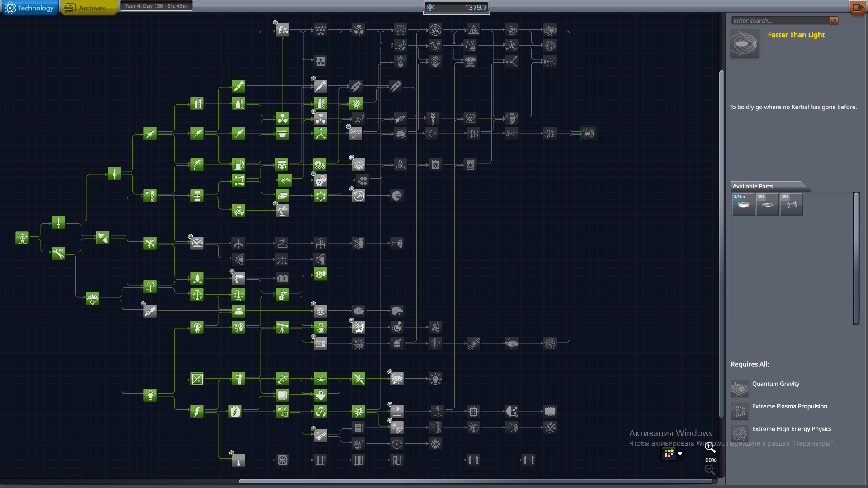Select the highlighted Faster Than Light node
Image resolution: width=868 pixels, height=488 pixels.
point(588,133)
